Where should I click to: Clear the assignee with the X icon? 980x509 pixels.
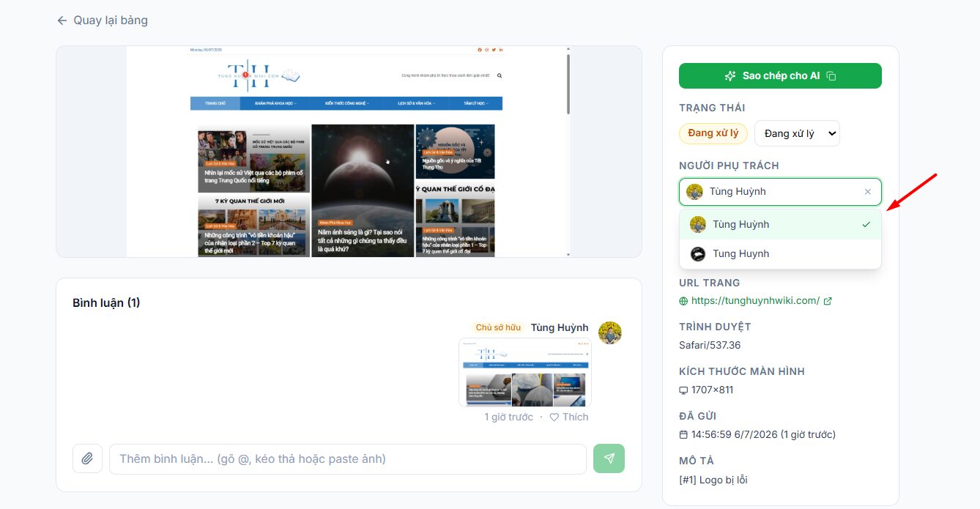[x=868, y=192]
